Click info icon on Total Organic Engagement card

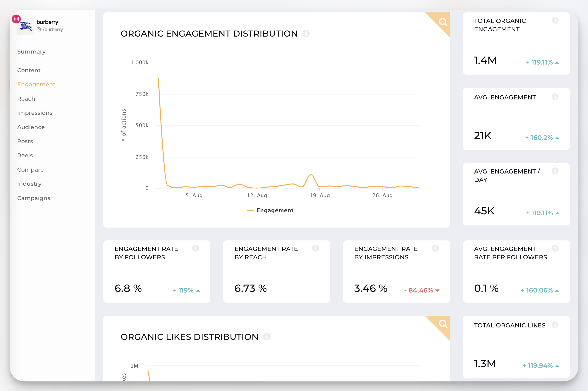(555, 20)
